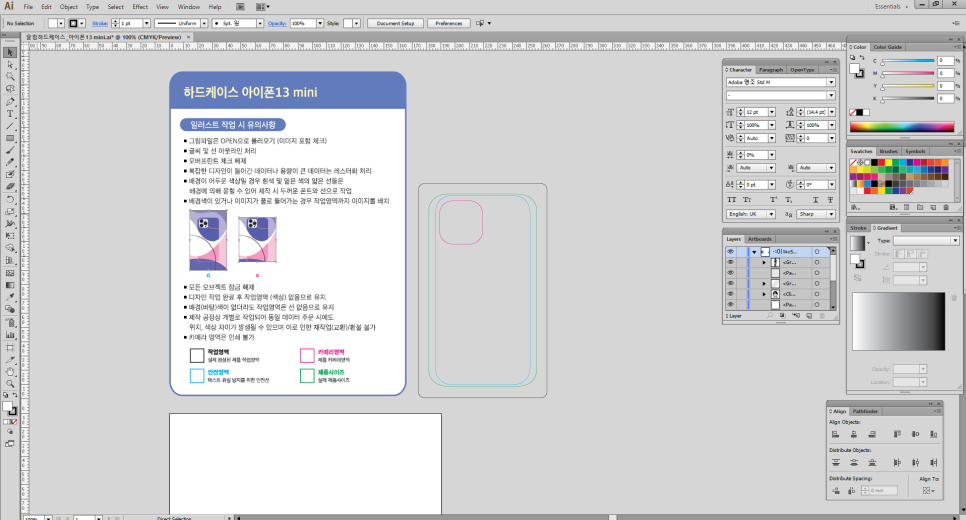This screenshot has height=520, width=966.
Task: Collapse the top layer disclosure triangle
Action: click(754, 252)
